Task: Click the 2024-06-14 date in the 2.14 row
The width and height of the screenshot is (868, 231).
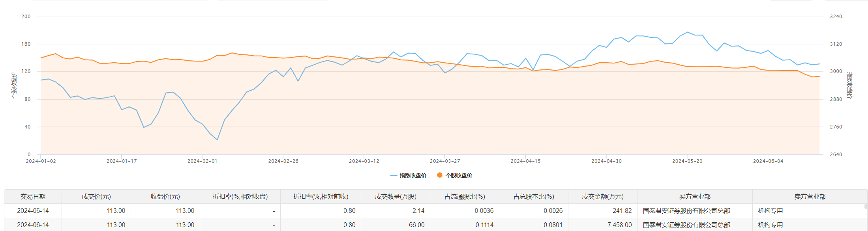Action: pyautogui.click(x=33, y=211)
